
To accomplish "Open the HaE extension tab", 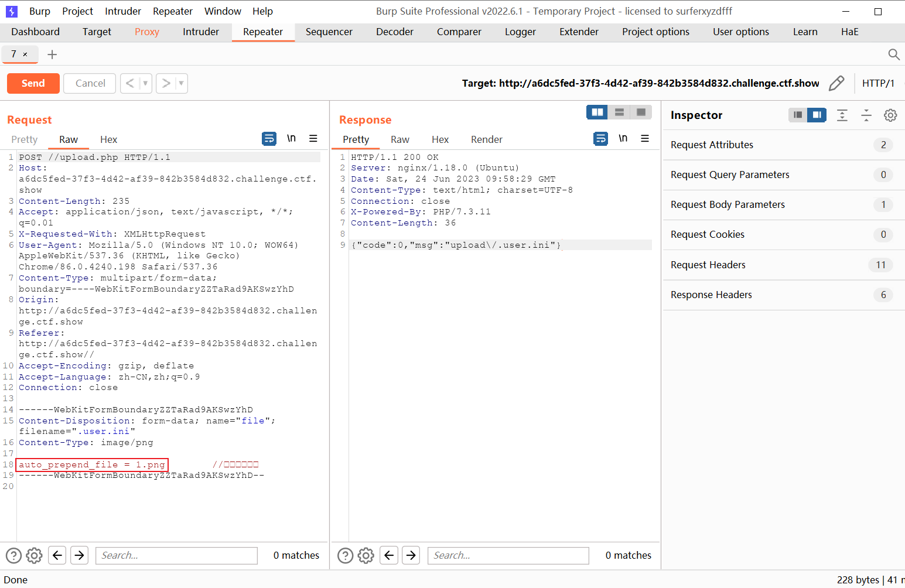I will tap(850, 32).
